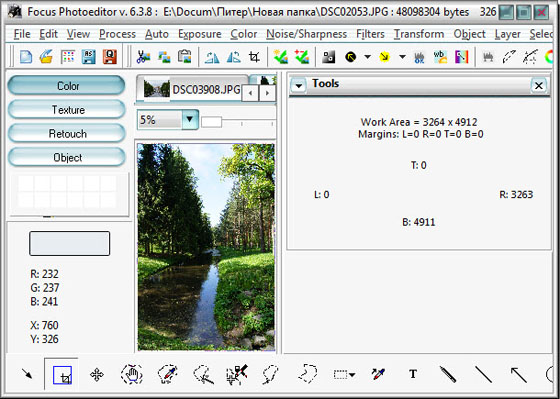The width and height of the screenshot is (560, 399).
Task: Copy image with copy icon
Action: (x=164, y=57)
